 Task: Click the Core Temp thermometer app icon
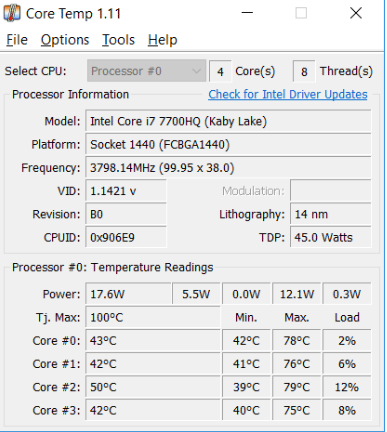[12, 13]
